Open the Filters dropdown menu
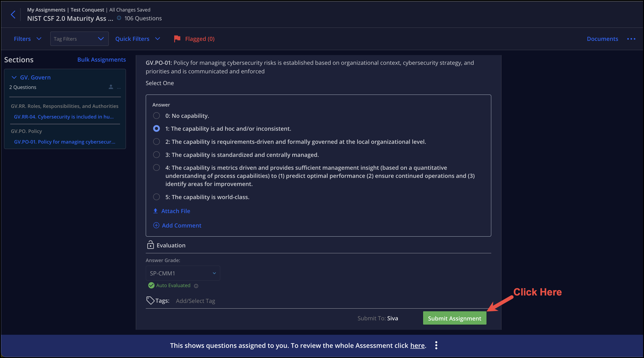The height and width of the screenshot is (358, 644). [27, 38]
